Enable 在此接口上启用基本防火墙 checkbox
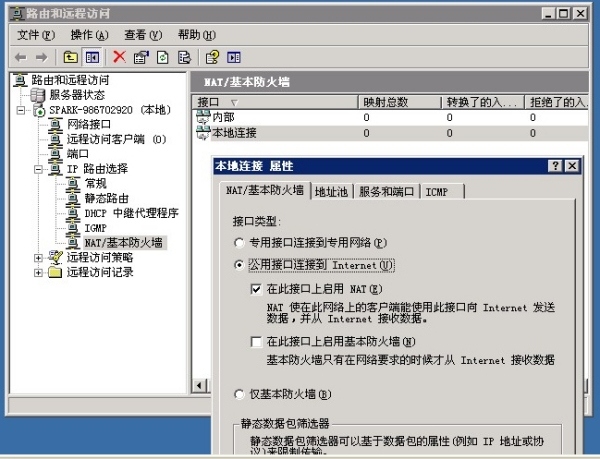The height and width of the screenshot is (459, 600). coord(256,341)
